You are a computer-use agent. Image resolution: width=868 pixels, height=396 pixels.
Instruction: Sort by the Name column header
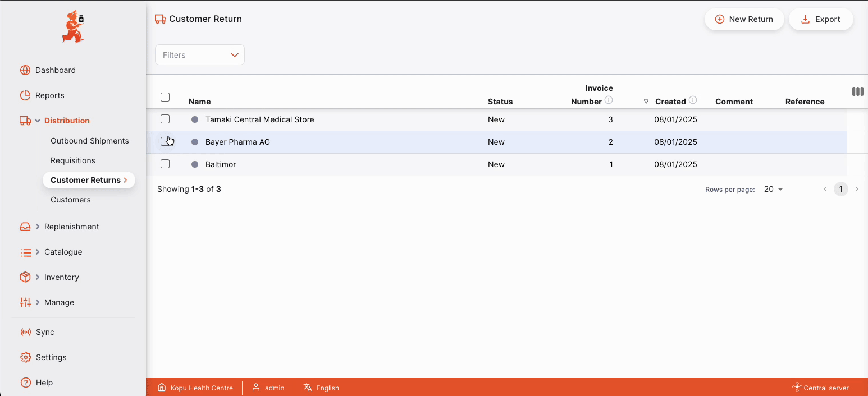pos(200,102)
